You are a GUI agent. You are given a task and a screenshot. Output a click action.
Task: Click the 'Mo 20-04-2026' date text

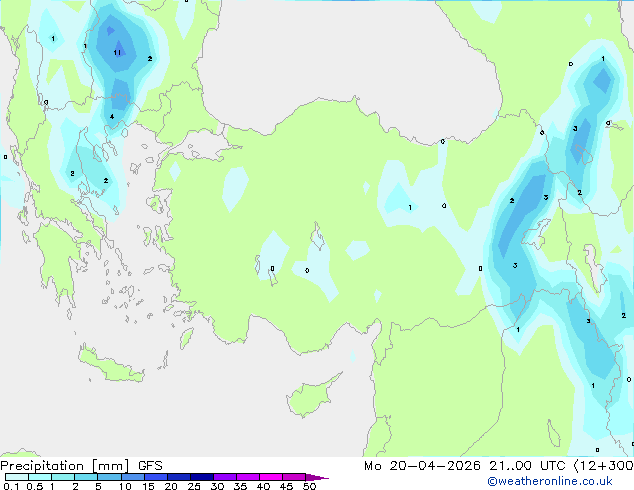(x=423, y=466)
